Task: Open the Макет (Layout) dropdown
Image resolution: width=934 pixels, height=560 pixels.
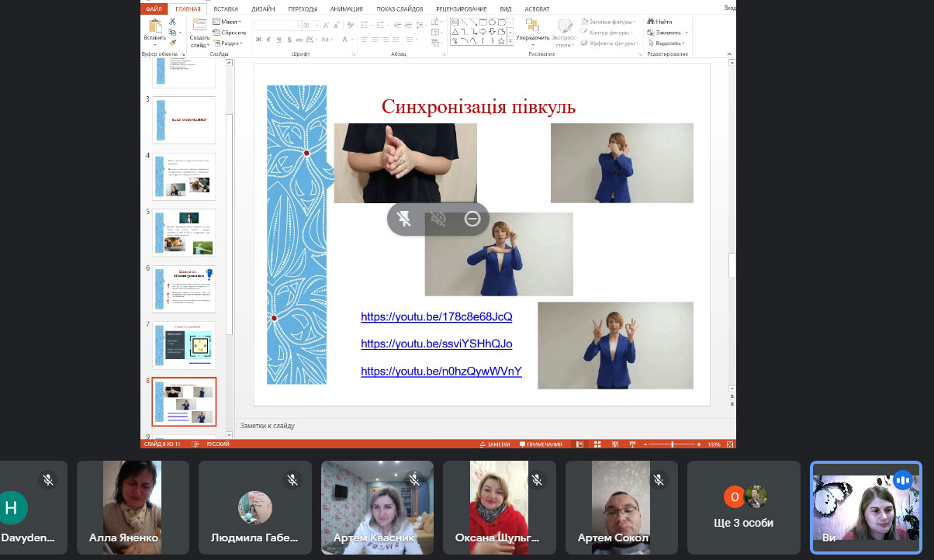Action: point(227,22)
